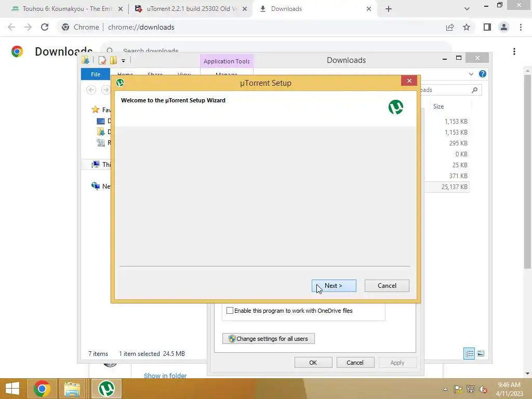The image size is (532, 399).
Task: Open File Explorer from the taskbar
Action: coord(72,389)
